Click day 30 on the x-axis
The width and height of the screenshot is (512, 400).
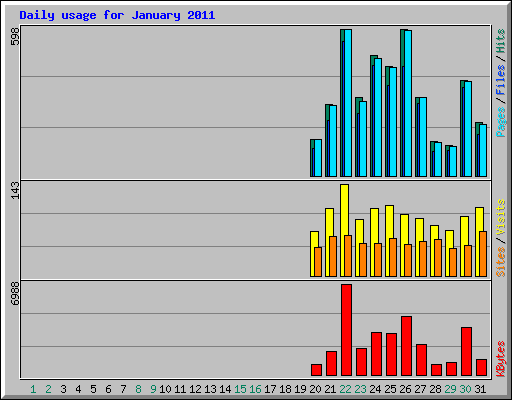coord(465,389)
